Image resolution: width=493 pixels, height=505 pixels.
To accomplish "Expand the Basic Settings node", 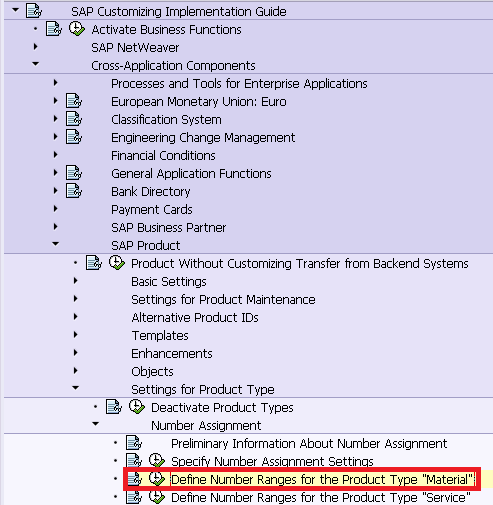I will pyautogui.click(x=76, y=281).
